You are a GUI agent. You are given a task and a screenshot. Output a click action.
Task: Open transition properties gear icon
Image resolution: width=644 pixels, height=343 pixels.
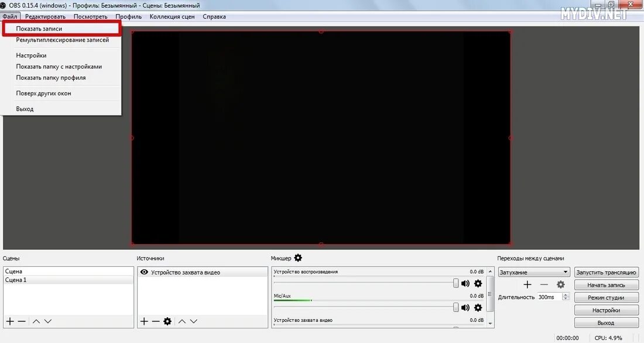point(561,284)
